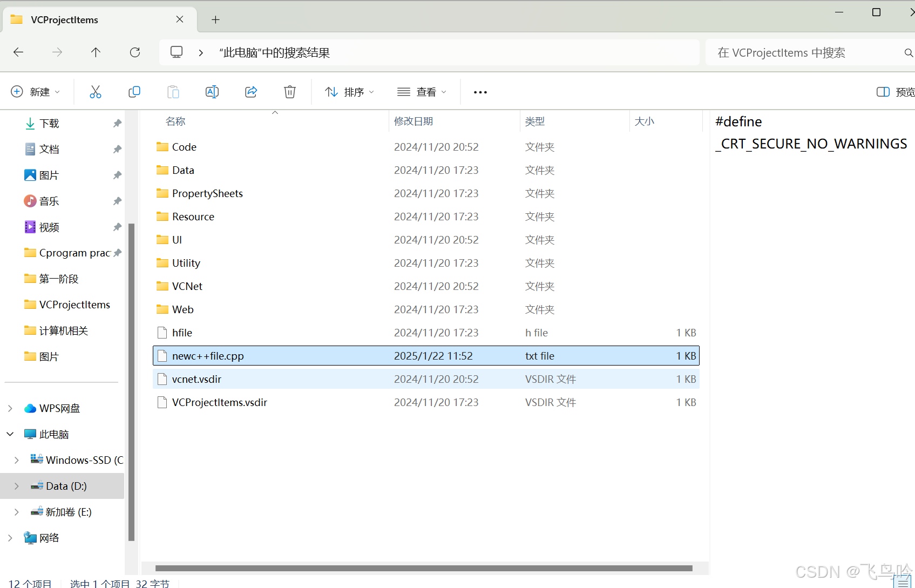Screen dimensions: 915x588
Task: Click the Share icon
Action: (251, 92)
